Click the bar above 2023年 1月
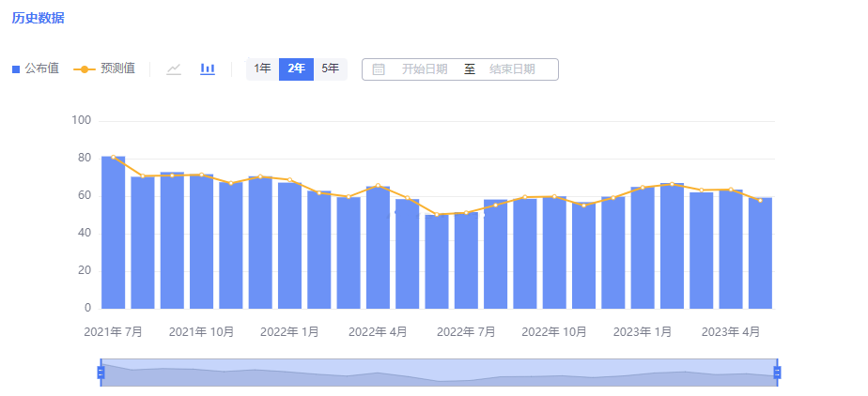This screenshot has height=396, width=868. tap(643, 248)
